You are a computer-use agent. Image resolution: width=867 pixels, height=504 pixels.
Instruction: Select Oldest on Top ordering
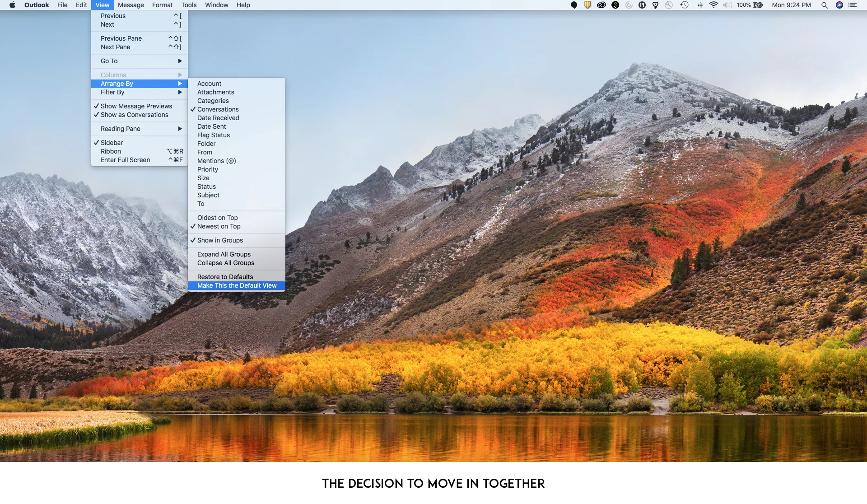pyautogui.click(x=217, y=218)
